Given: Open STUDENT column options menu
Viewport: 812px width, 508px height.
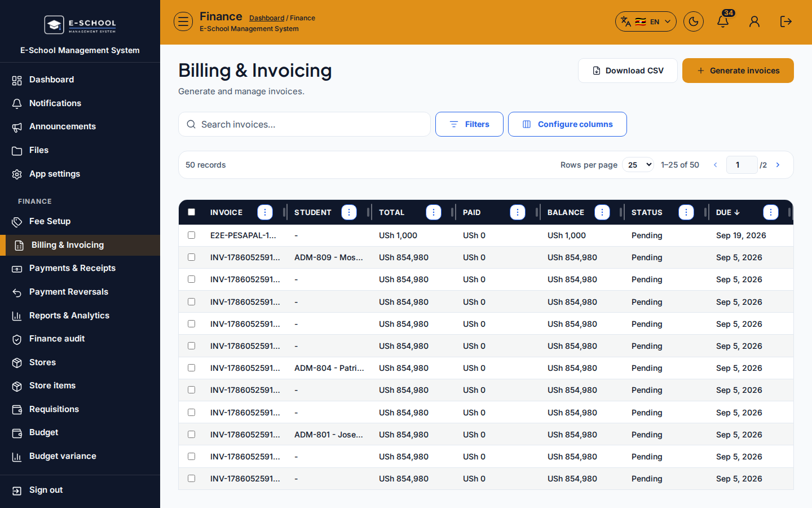Looking at the screenshot, I should 349,212.
